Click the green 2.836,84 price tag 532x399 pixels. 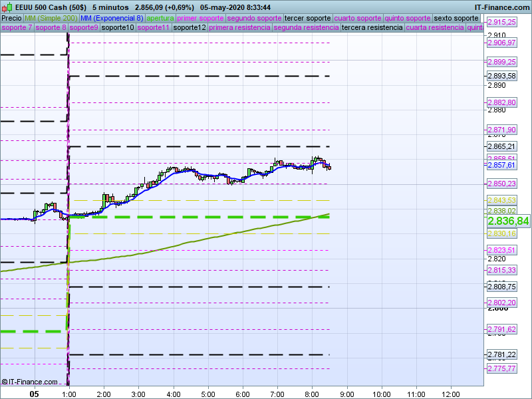point(508,221)
